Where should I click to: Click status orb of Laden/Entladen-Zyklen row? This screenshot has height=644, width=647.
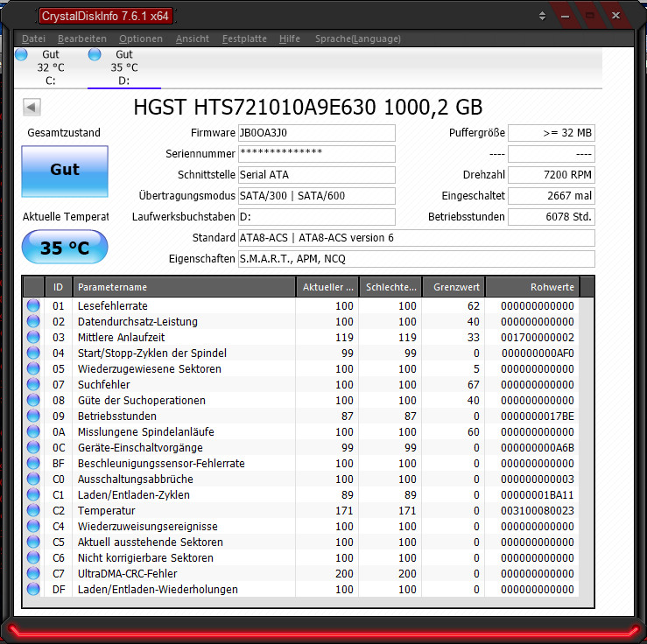click(33, 494)
